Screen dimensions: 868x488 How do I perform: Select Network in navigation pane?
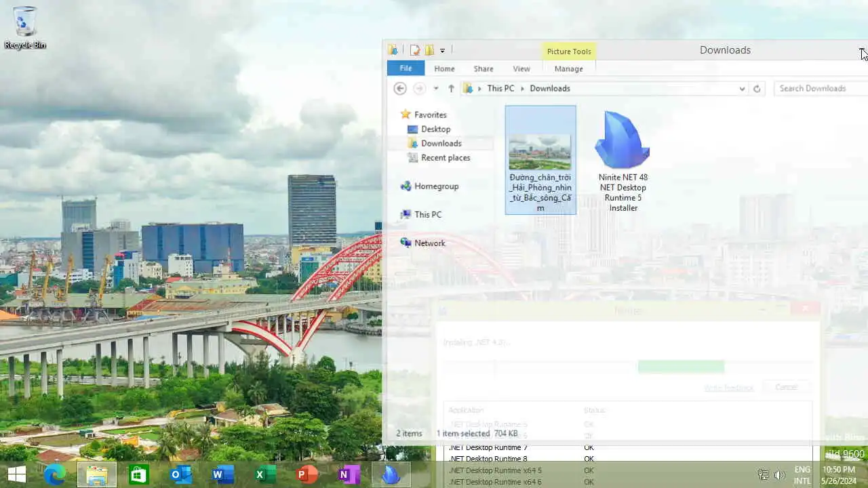430,243
